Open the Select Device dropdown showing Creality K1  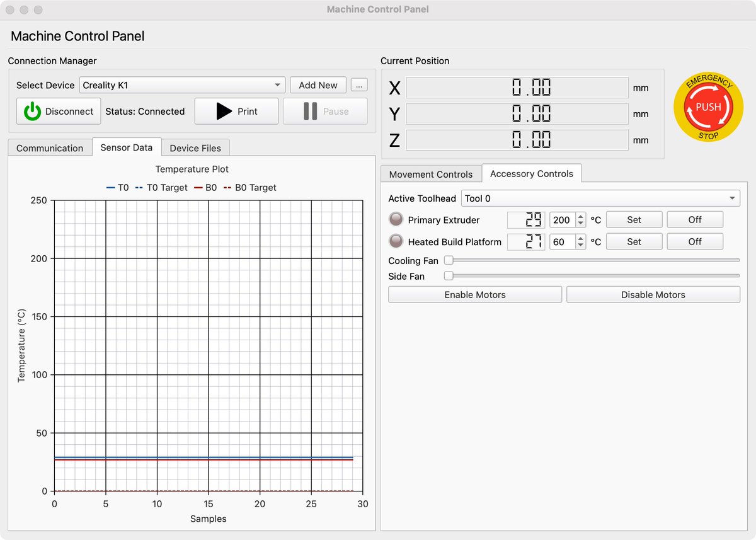(x=182, y=85)
